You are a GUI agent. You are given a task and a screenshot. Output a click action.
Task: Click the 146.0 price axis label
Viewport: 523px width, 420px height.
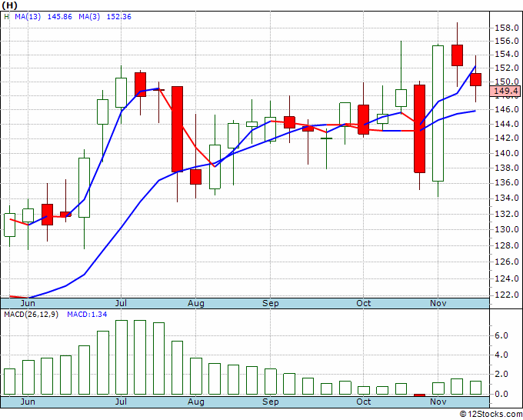pyautogui.click(x=506, y=109)
